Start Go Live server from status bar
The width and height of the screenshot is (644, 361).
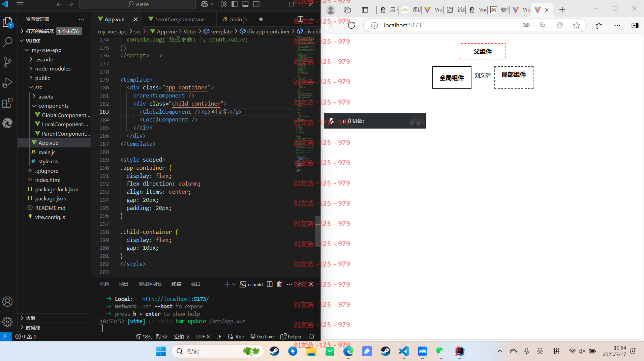click(x=262, y=336)
